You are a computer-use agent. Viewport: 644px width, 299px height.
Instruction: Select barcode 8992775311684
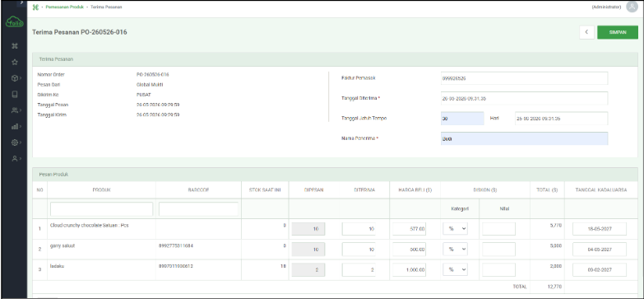(176, 245)
